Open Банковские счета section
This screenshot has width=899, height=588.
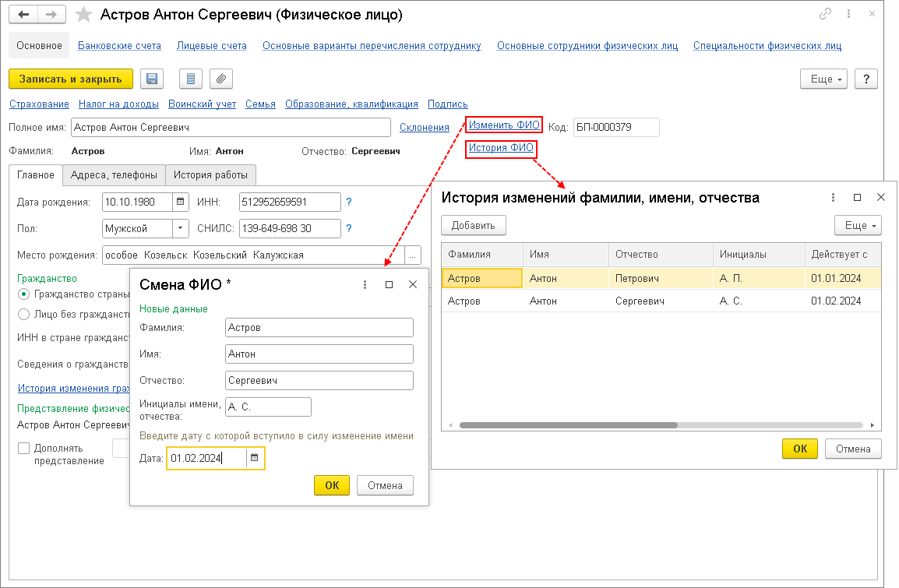click(119, 45)
